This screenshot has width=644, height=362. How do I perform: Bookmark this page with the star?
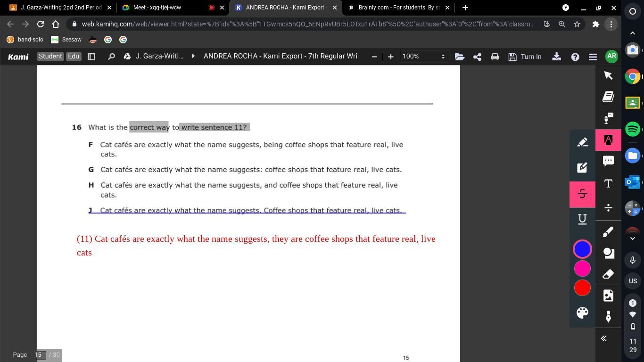[x=577, y=24]
